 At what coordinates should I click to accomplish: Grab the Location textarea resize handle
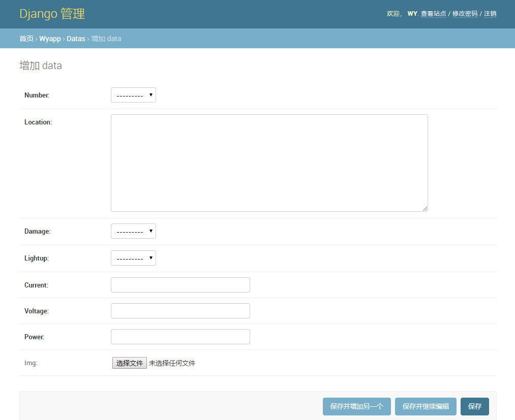(x=425, y=209)
